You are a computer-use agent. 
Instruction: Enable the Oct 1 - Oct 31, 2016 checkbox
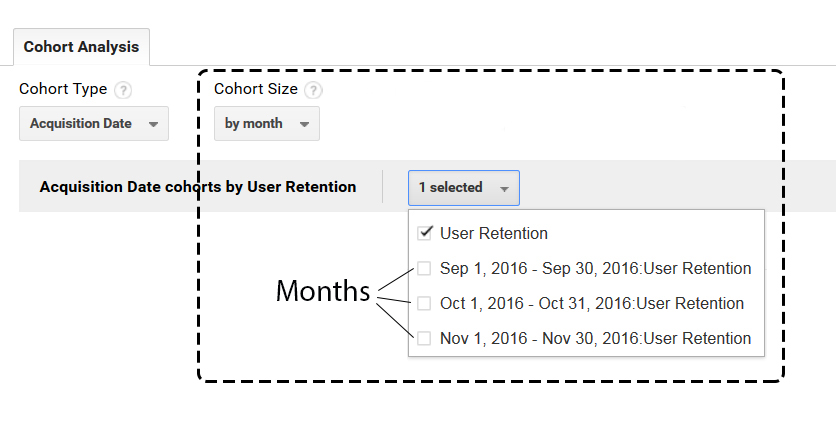pos(424,303)
